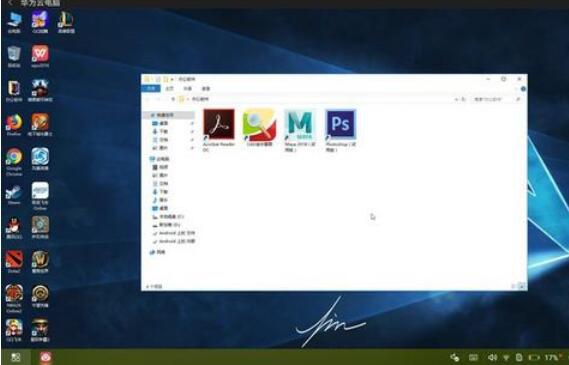The image size is (569, 365).
Task: Select the blue File tab in Explorer
Action: [151, 89]
